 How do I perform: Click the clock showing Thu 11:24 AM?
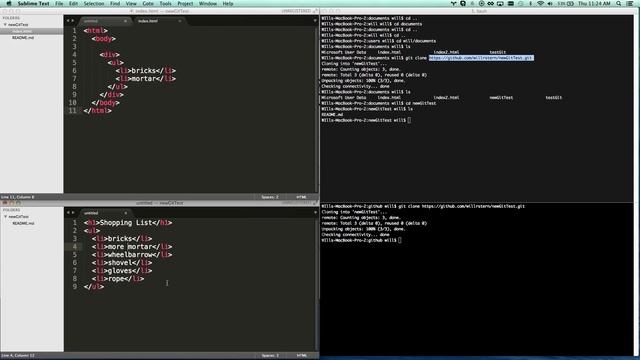(594, 3)
